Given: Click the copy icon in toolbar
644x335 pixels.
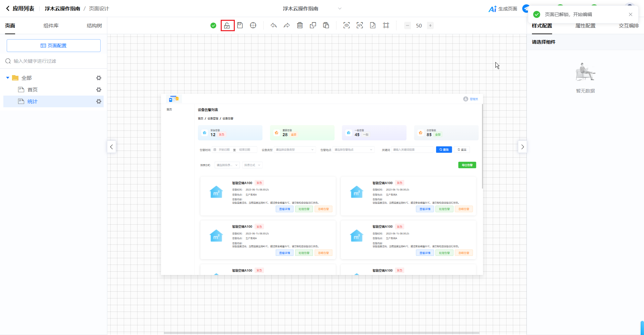Looking at the screenshot, I should (x=313, y=25).
